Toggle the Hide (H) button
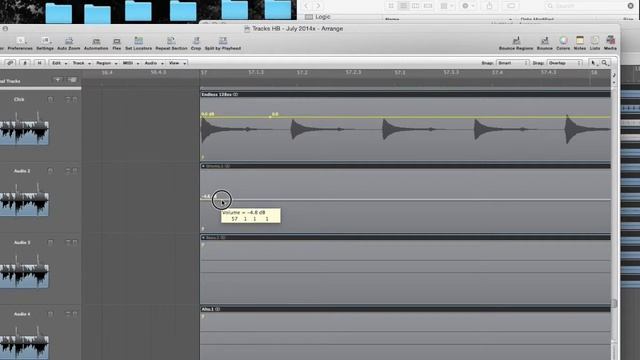 tap(40, 63)
